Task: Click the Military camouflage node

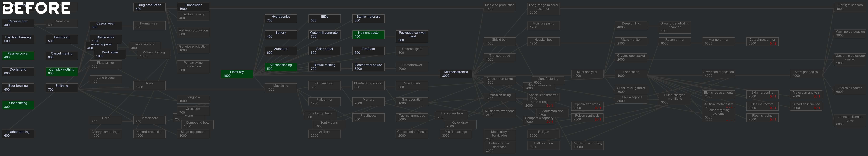Action: click(x=106, y=134)
